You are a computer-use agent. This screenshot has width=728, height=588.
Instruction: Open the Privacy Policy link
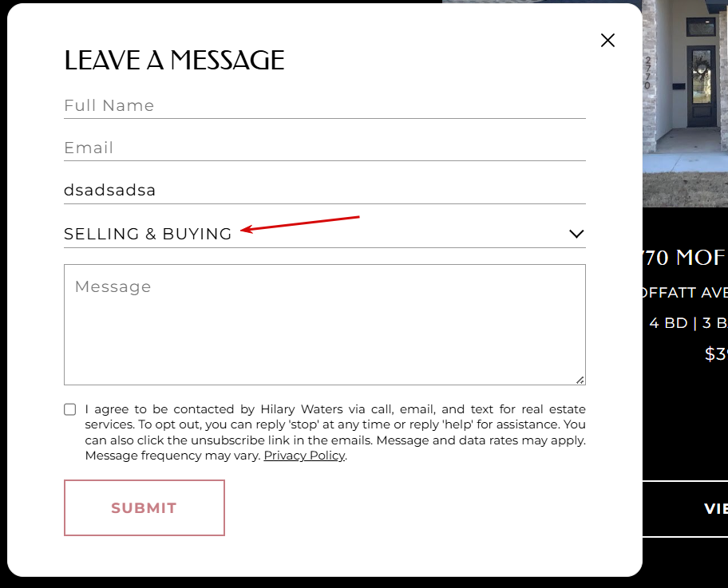pyautogui.click(x=304, y=456)
